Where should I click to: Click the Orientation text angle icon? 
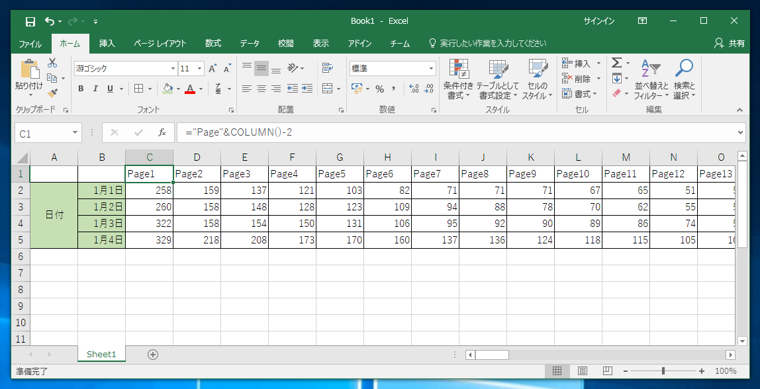pyautogui.click(x=292, y=68)
